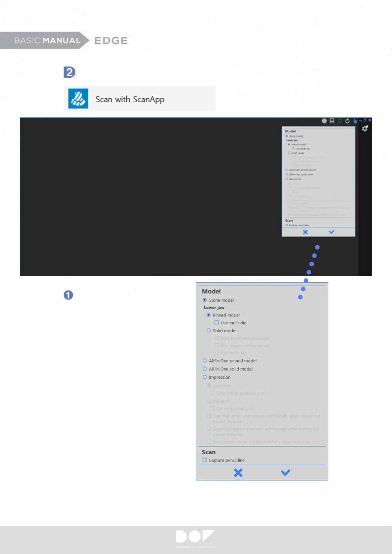Select Stone model radio in small dialog
Viewport: 392px width, 554px height.
pyautogui.click(x=287, y=136)
